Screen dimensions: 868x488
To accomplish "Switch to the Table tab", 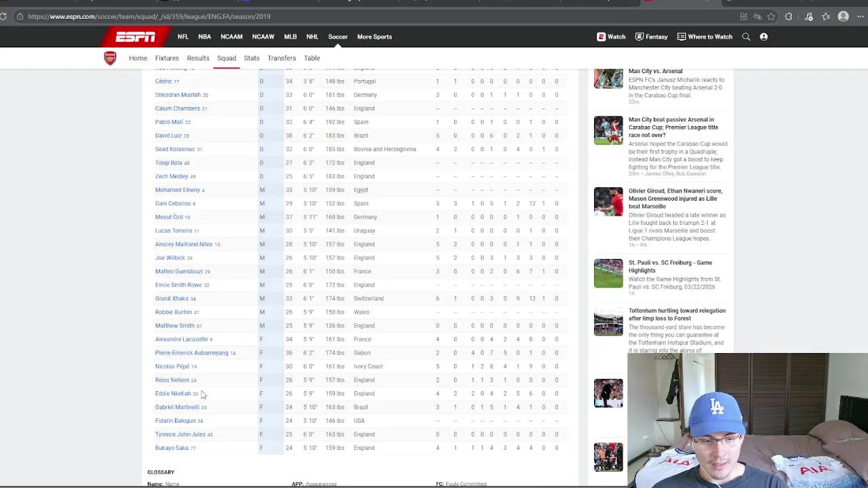I will click(312, 58).
